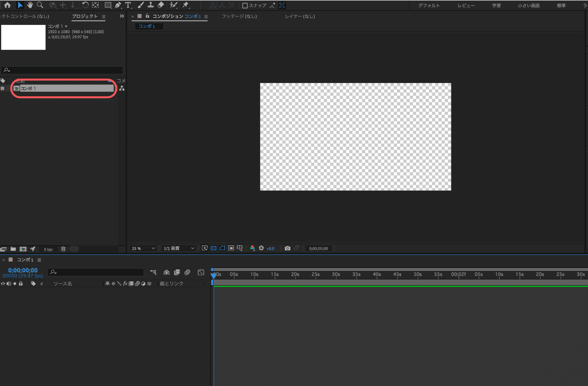Switch to the フッテージ (なし) tab
Viewport: 588px width, 386px height.
pyautogui.click(x=239, y=16)
